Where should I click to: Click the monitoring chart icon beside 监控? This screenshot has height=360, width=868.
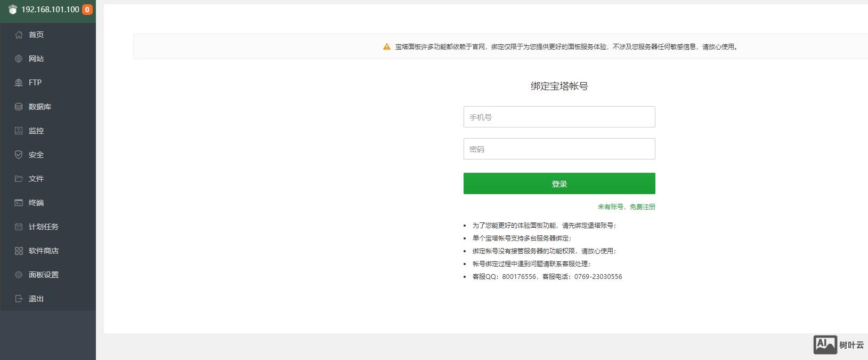tap(19, 131)
